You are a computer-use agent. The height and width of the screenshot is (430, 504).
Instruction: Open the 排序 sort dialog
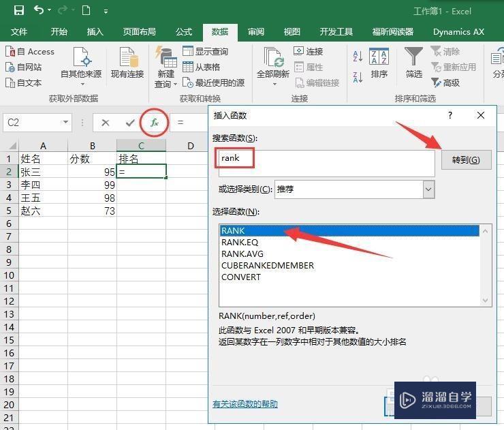tap(379, 63)
